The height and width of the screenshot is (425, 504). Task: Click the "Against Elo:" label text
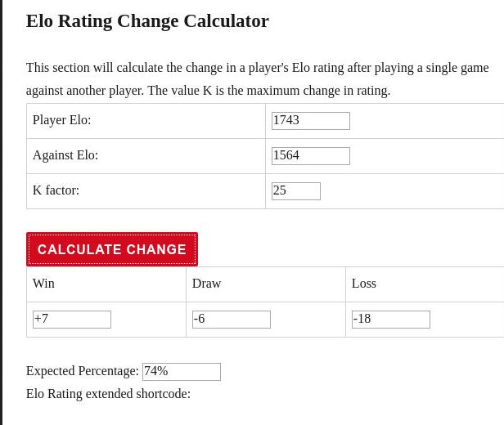pos(65,155)
